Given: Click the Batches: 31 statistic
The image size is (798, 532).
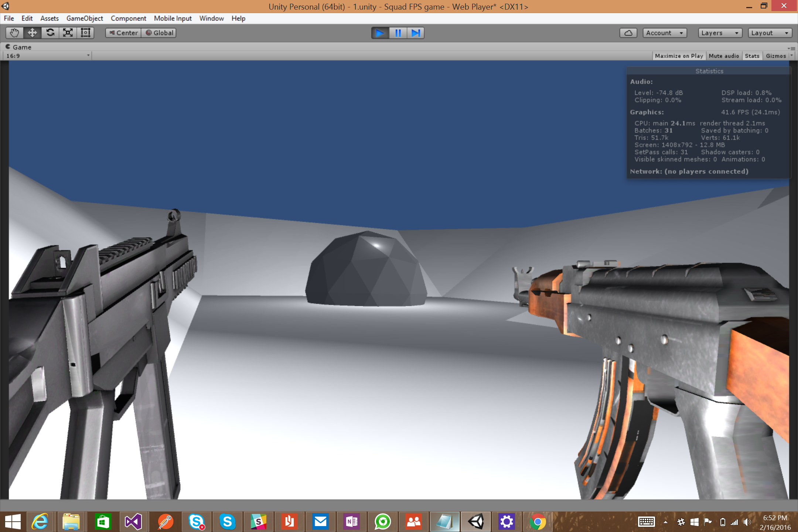Looking at the screenshot, I should [654, 130].
